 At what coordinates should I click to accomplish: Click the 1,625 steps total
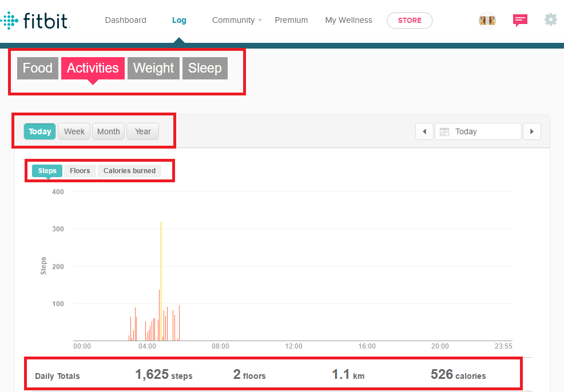(x=164, y=375)
